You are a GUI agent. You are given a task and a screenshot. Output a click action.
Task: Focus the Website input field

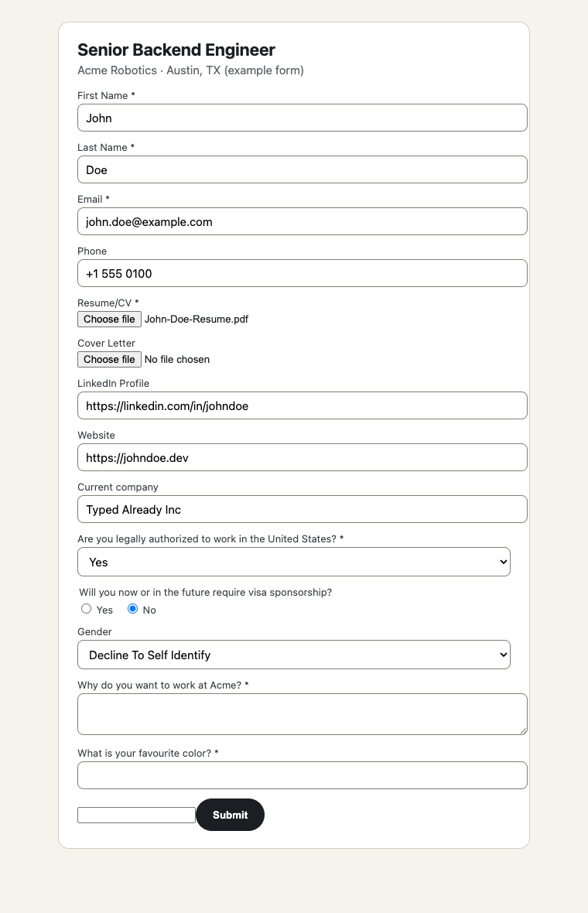pyautogui.click(x=303, y=457)
